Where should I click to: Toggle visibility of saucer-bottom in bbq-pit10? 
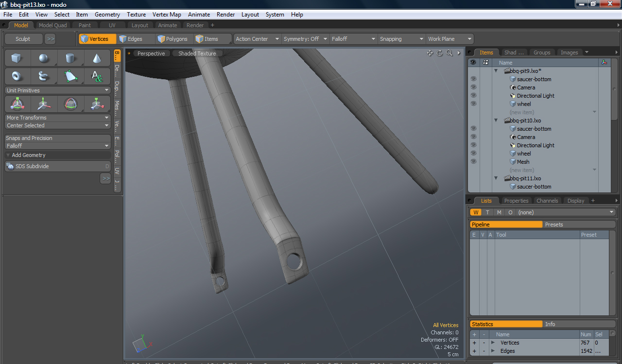pos(473,129)
